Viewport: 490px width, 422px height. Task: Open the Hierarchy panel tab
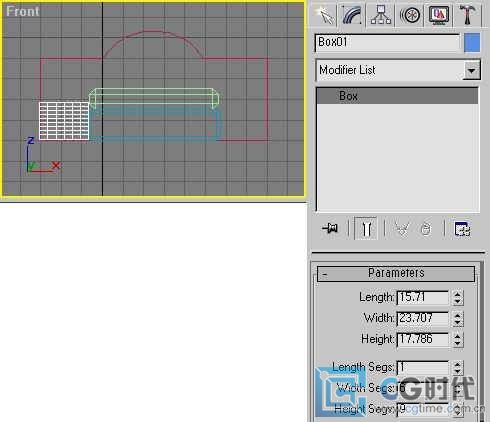coord(381,15)
